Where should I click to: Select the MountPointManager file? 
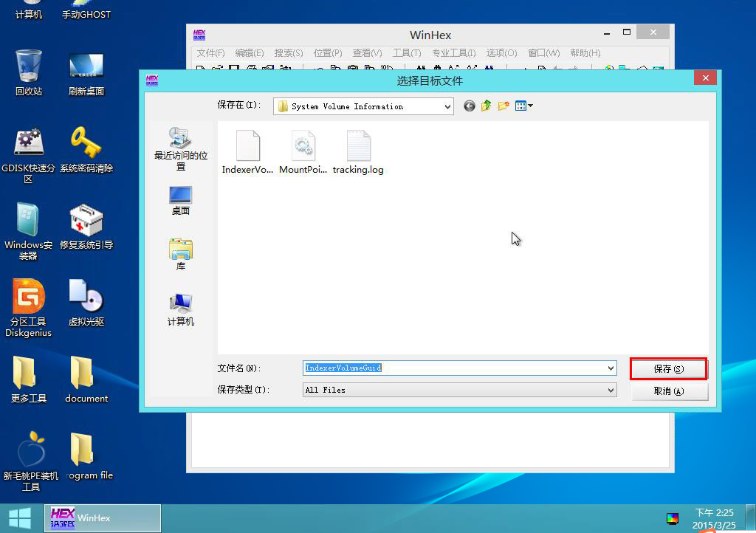303,152
